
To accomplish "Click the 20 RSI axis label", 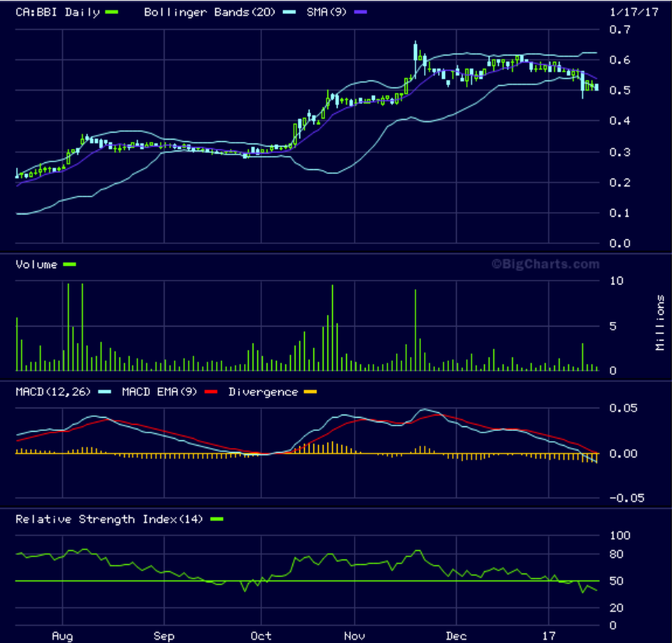I will 617,608.
